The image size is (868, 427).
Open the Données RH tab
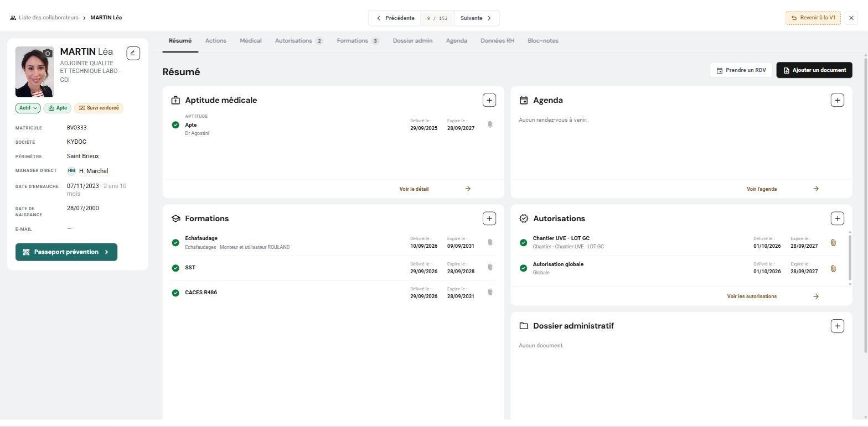[x=497, y=41]
